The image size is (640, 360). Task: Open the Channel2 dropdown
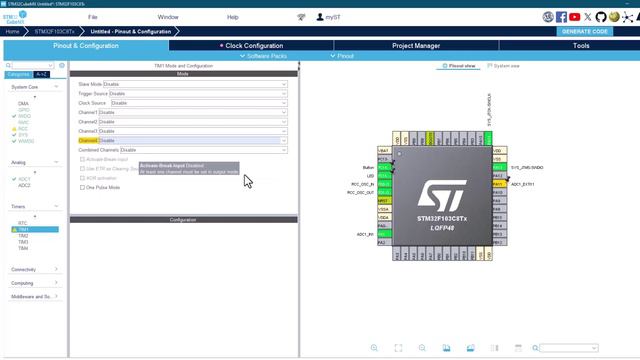pos(193,122)
